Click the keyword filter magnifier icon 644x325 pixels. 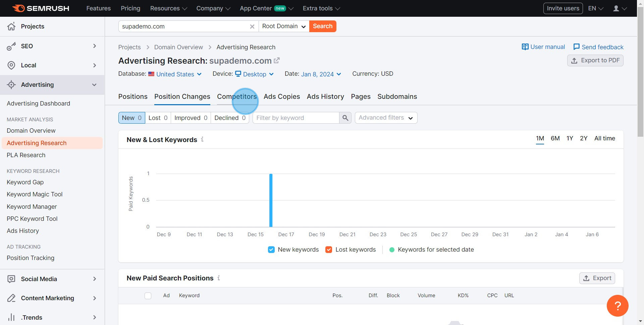(345, 118)
